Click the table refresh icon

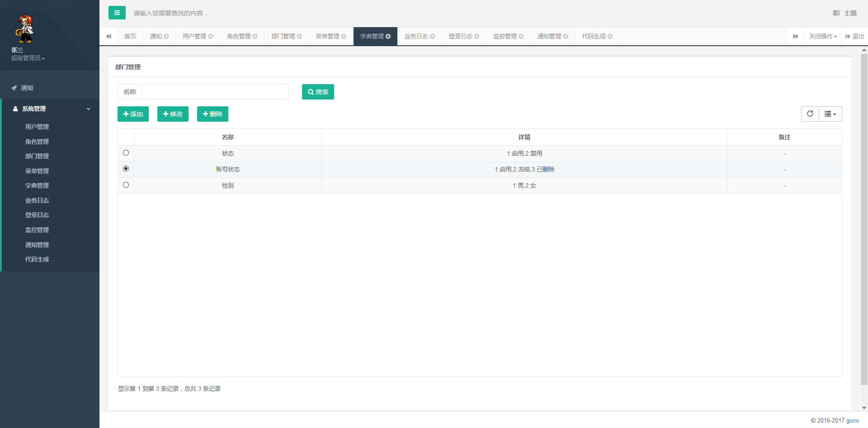point(810,114)
